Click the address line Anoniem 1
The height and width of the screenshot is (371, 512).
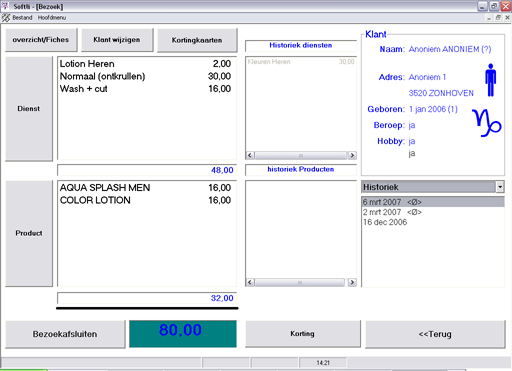(427, 77)
